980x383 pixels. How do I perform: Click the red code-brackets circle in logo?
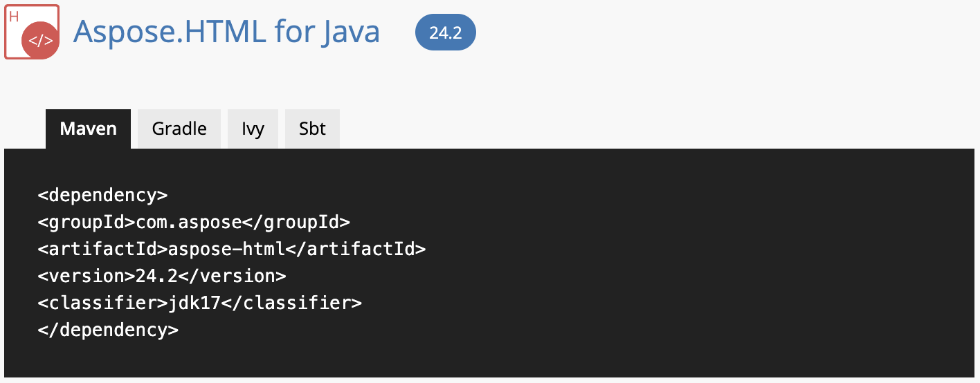[40, 40]
